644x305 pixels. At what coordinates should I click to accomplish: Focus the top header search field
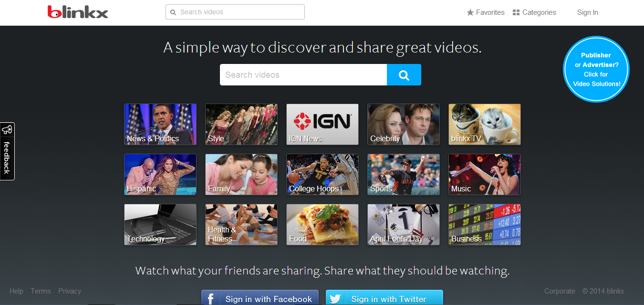[235, 12]
